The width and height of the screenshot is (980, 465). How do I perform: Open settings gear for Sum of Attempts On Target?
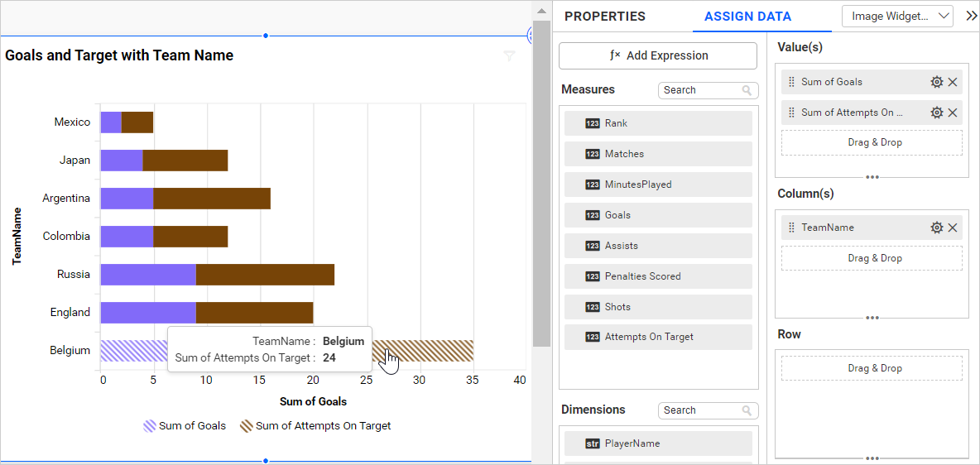[936, 113]
